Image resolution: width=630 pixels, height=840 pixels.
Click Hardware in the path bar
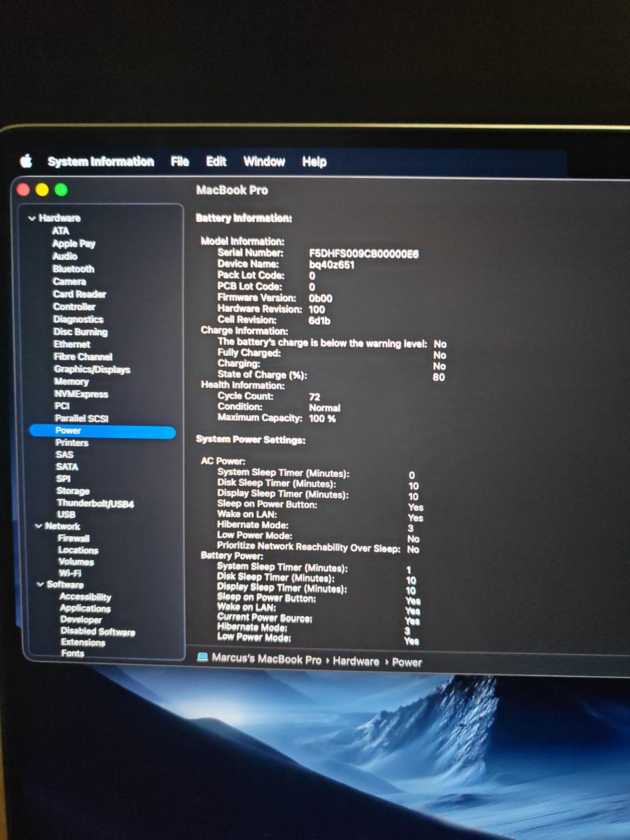coord(356,661)
